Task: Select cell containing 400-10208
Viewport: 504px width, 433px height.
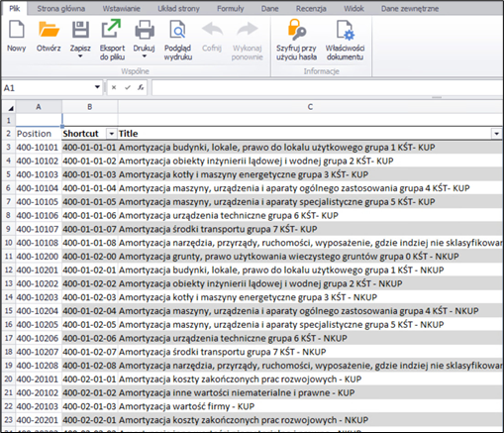Action: 38,366
